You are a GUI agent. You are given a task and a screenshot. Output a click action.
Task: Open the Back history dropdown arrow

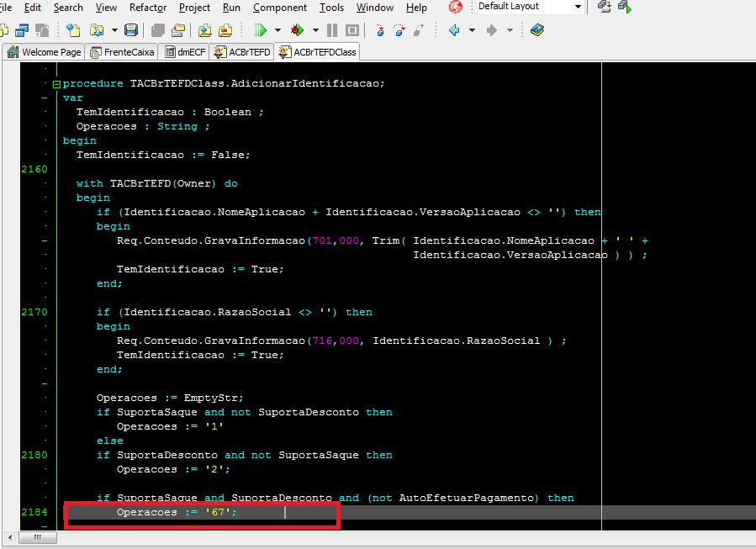(472, 30)
